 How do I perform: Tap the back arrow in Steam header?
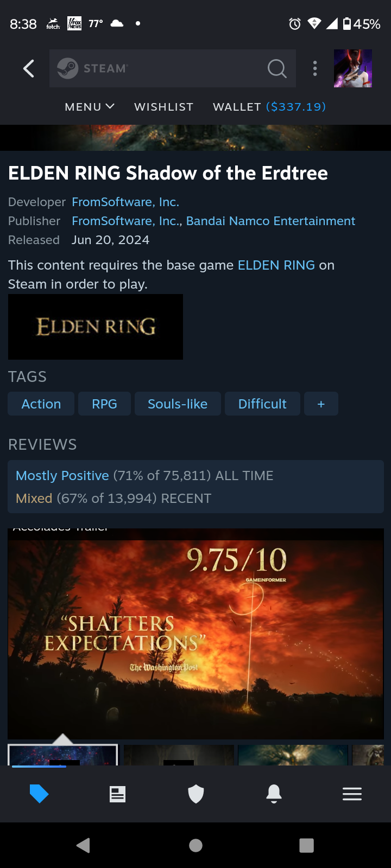[x=29, y=68]
